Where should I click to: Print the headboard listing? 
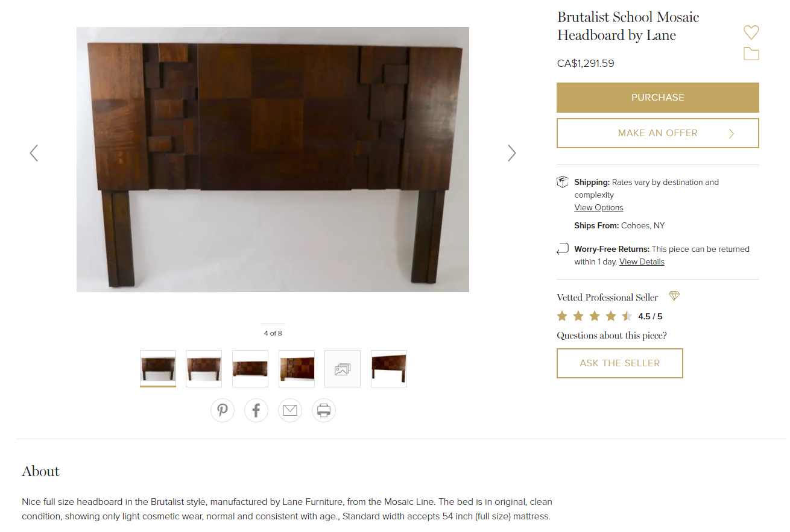[324, 410]
